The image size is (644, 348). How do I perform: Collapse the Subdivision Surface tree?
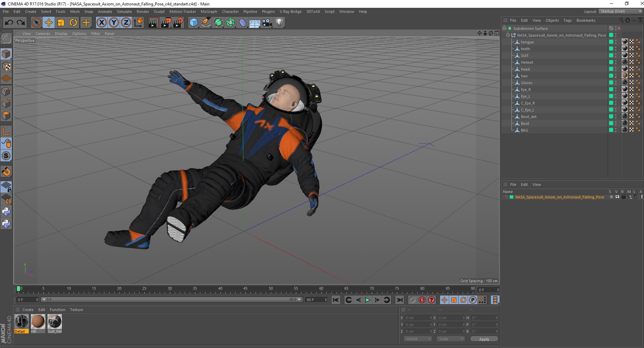point(504,28)
